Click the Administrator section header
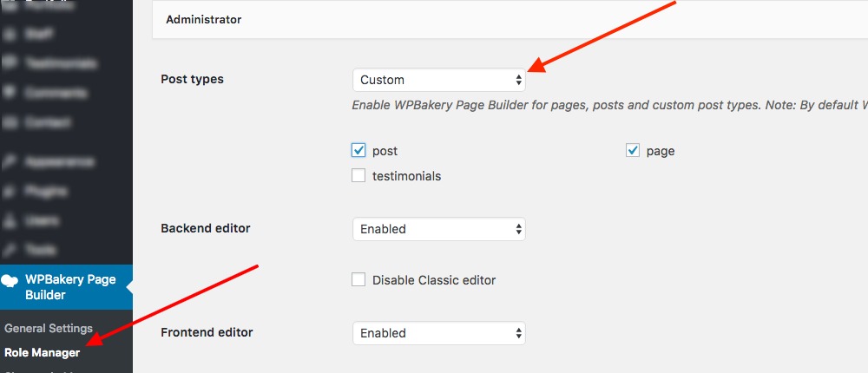 click(x=204, y=19)
